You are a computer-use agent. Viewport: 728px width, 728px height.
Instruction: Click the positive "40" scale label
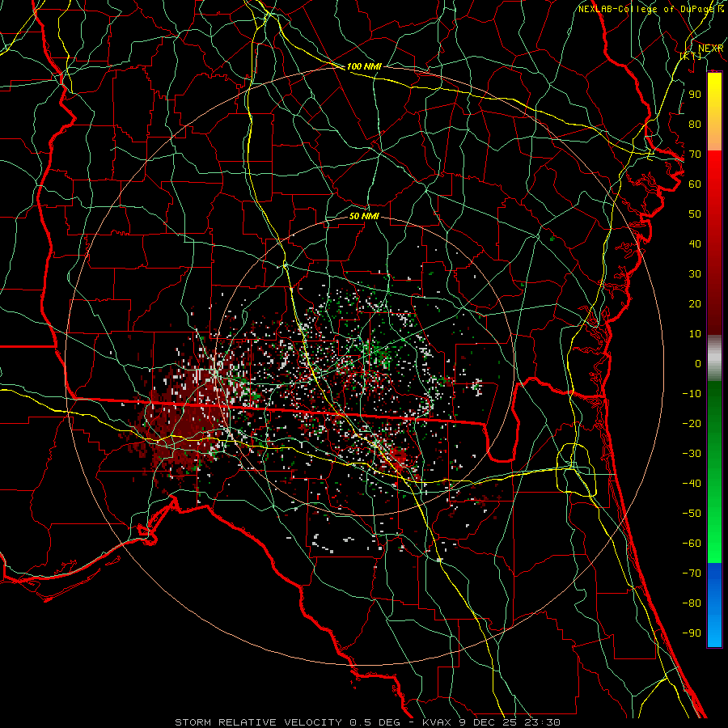(x=695, y=243)
